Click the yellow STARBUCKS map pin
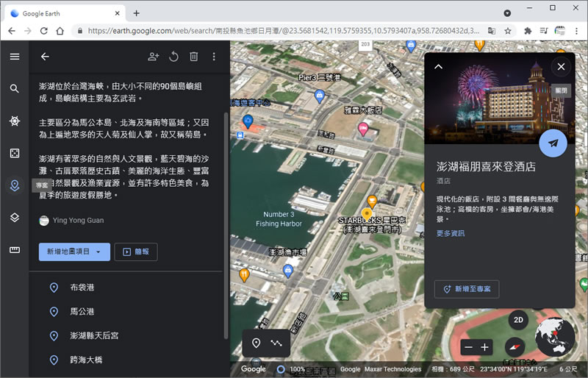Screen dimensions: 588x378 367,215
